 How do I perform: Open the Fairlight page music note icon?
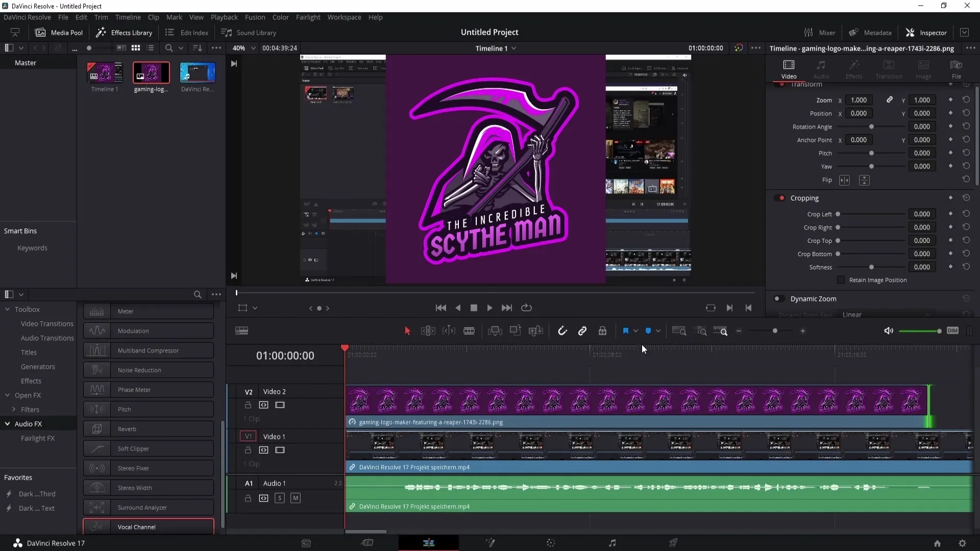point(612,543)
